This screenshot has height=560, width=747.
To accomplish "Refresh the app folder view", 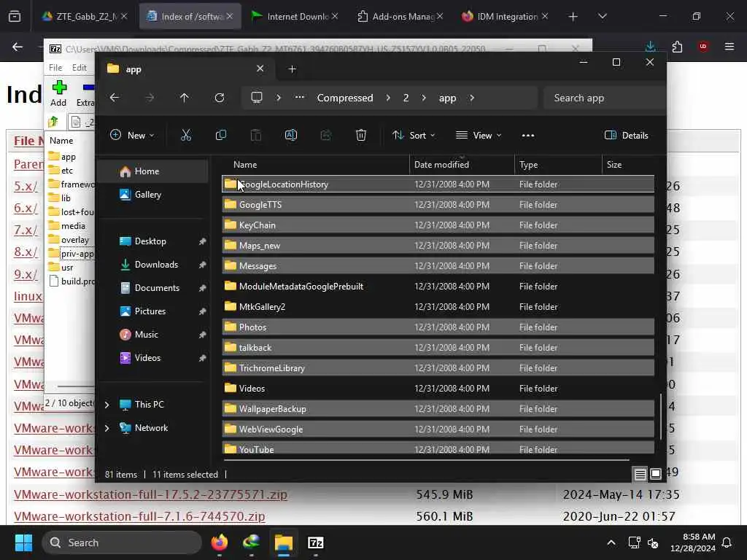I will pos(219,98).
